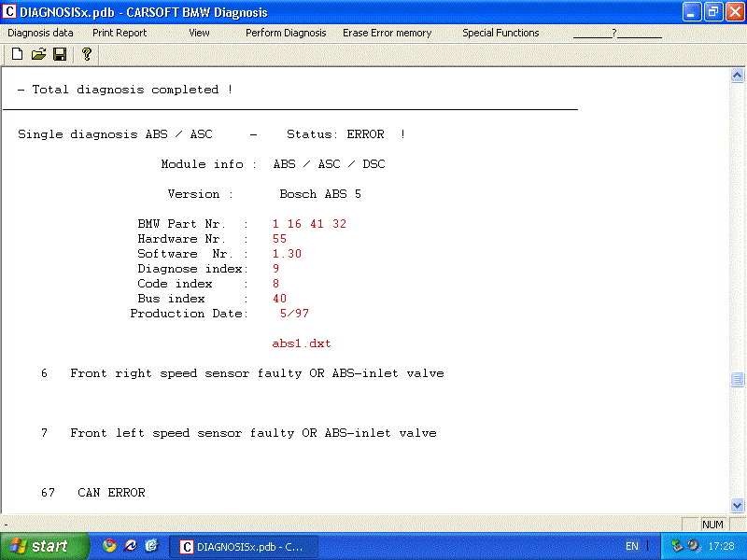747x560 pixels.
Task: Click the scrollbar down arrow
Action: click(738, 503)
